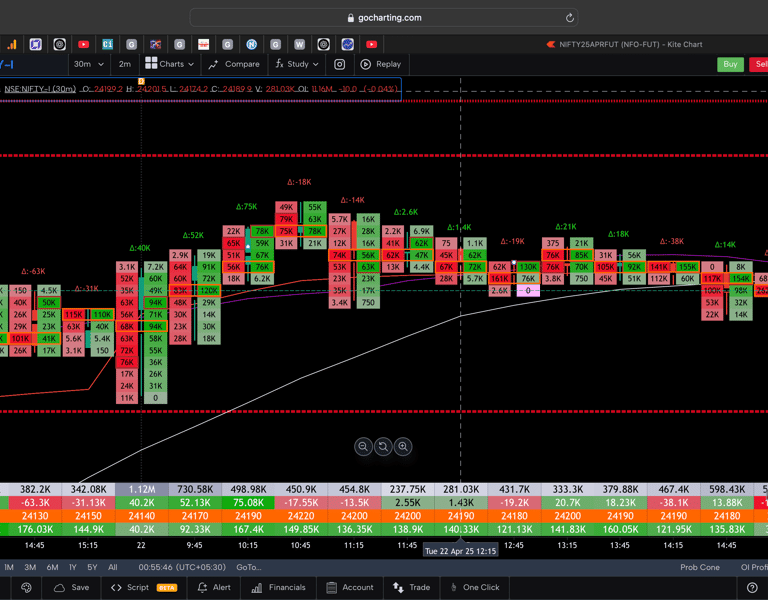This screenshot has height=600, width=768.
Task: Click the green Buy button
Action: pos(730,64)
